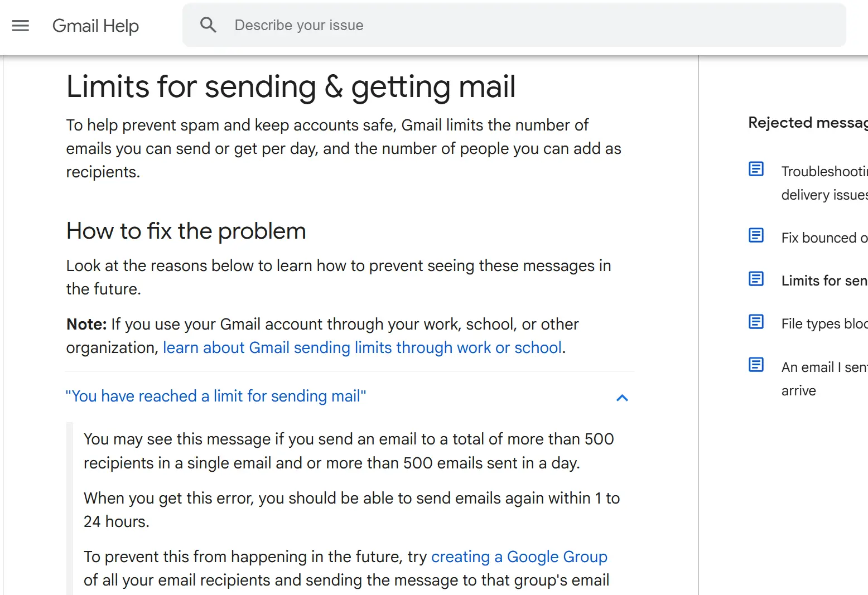Viewport: 868px width, 595px height.
Task: Click the article icon beside Fix bounced messages
Action: coord(756,235)
